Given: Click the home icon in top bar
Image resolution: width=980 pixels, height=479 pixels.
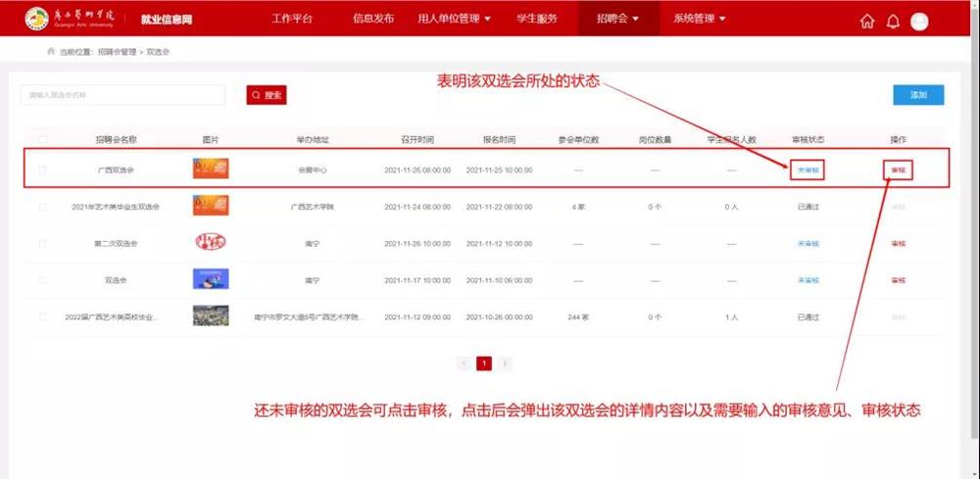Looking at the screenshot, I should pos(866,22).
